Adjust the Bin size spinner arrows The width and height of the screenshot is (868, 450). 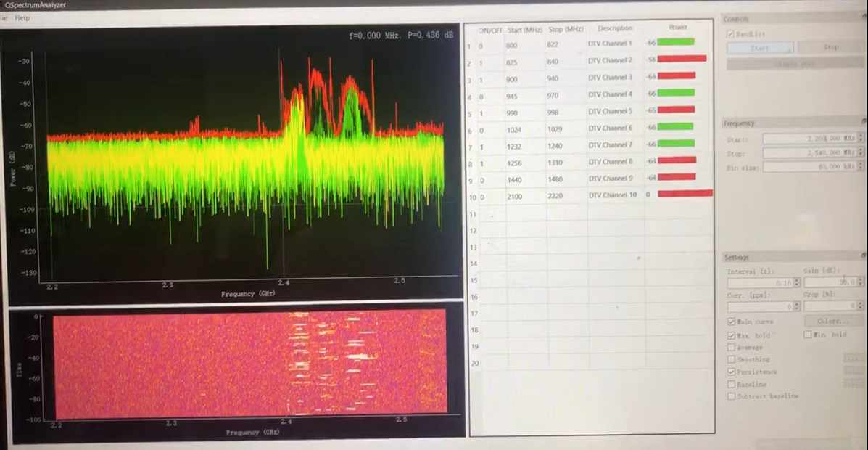click(861, 166)
